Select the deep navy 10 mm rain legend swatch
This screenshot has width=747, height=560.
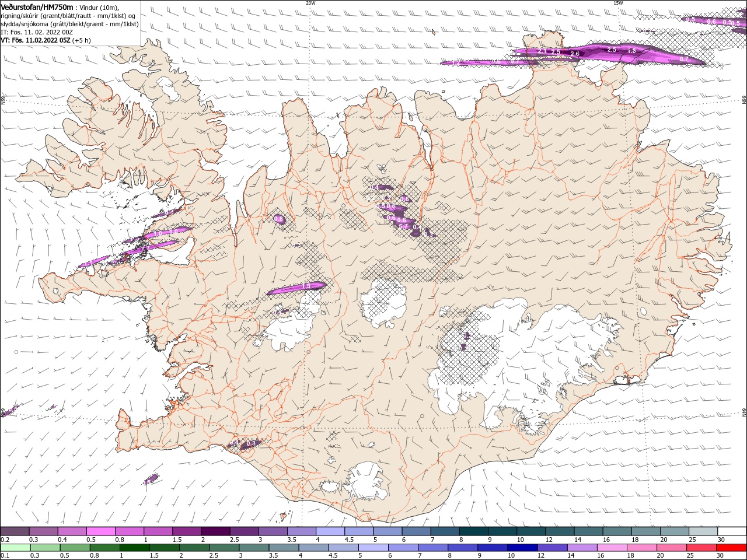(x=522, y=548)
